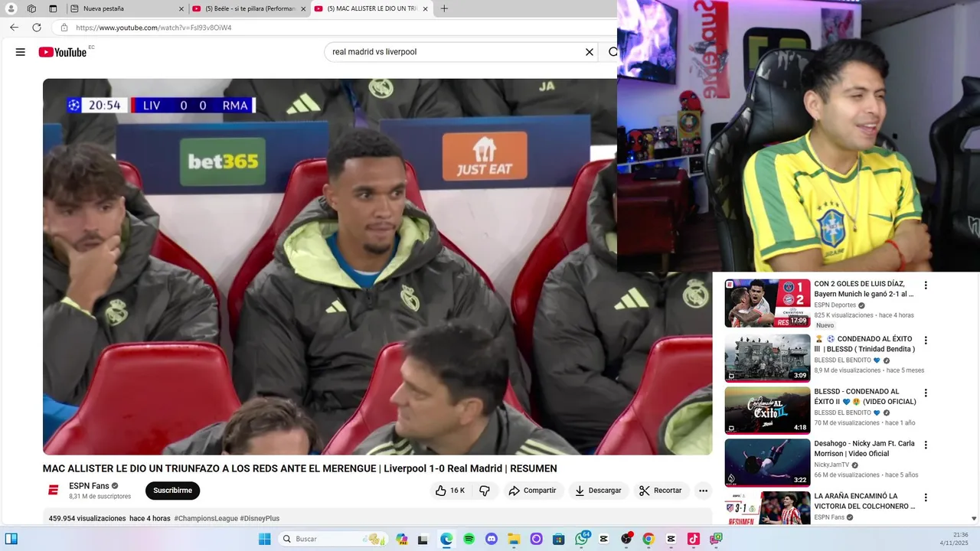The image size is (980, 551).
Task: Download the video with Descargar
Action: click(x=598, y=491)
